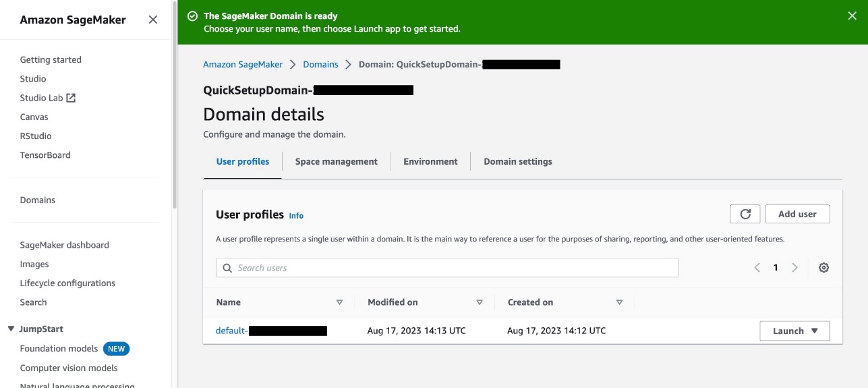Dismiss the green domain ready banner
868x388 pixels.
tap(852, 16)
